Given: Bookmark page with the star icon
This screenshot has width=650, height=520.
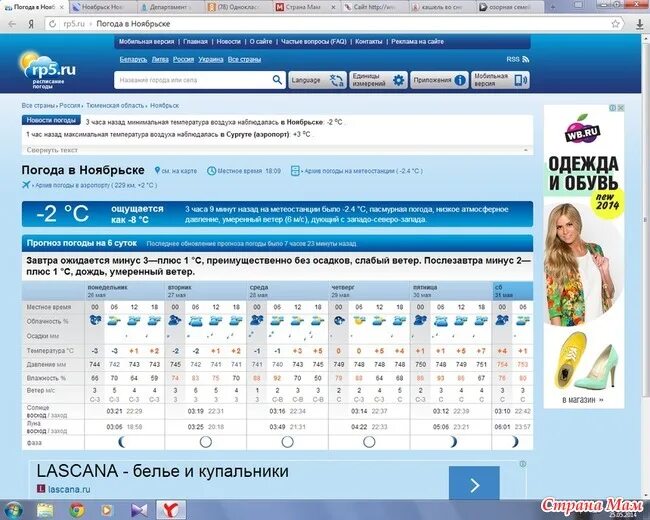Looking at the screenshot, I should pos(616,24).
